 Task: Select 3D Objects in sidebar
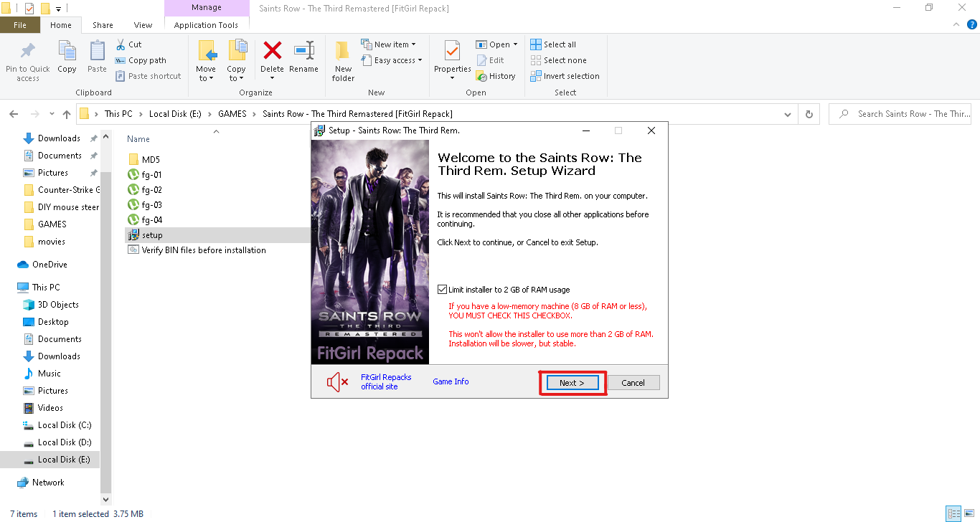click(51, 305)
